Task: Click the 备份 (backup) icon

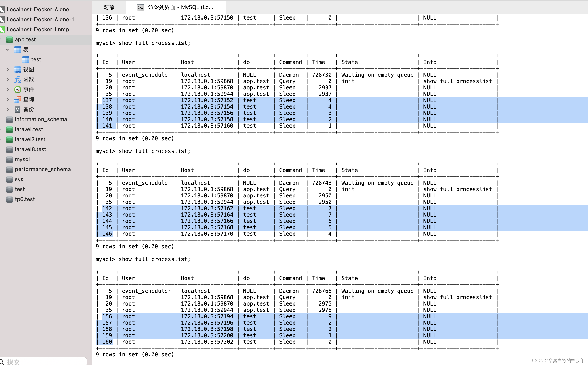Action: (x=18, y=109)
